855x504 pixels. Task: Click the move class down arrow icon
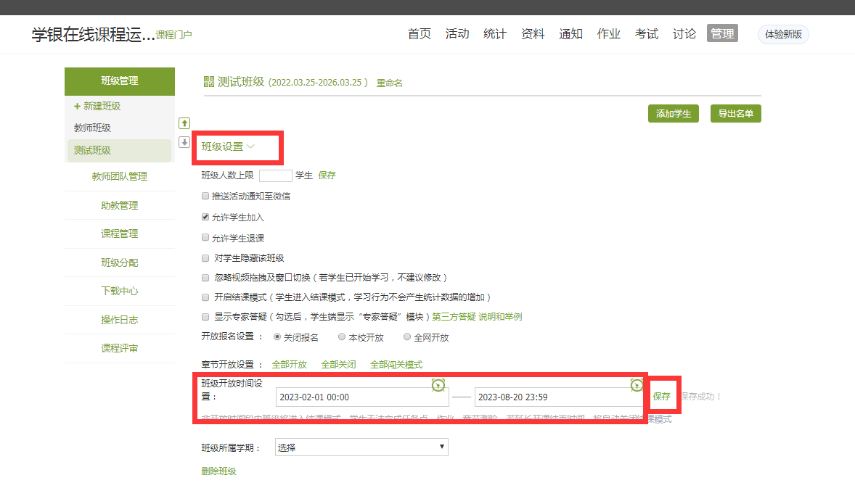[184, 142]
